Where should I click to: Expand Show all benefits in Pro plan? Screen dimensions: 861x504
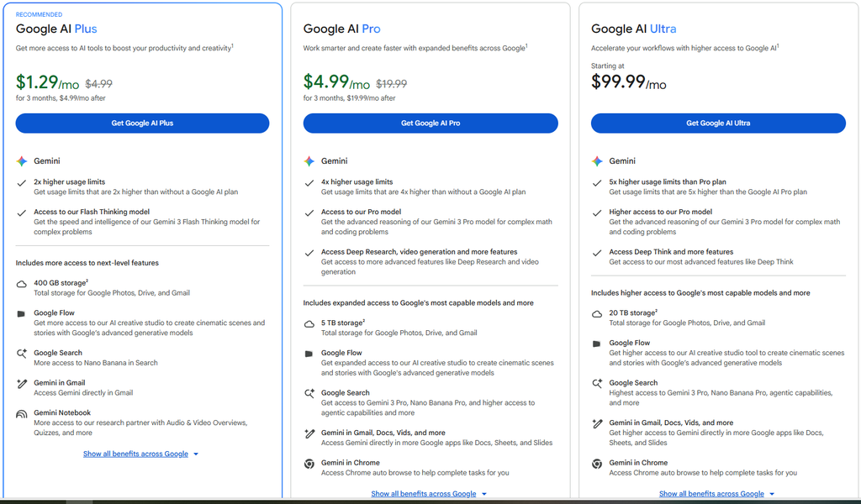point(429,494)
